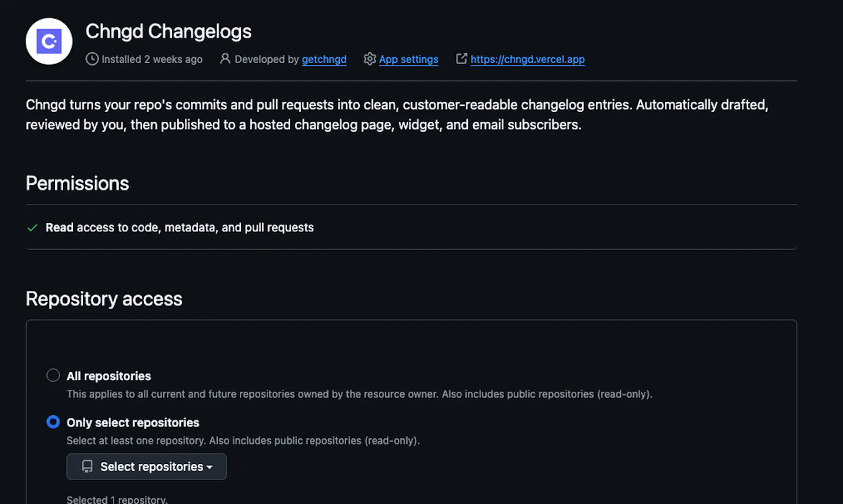
Task: Click the caret arrow on Select repositories
Action: click(x=210, y=467)
